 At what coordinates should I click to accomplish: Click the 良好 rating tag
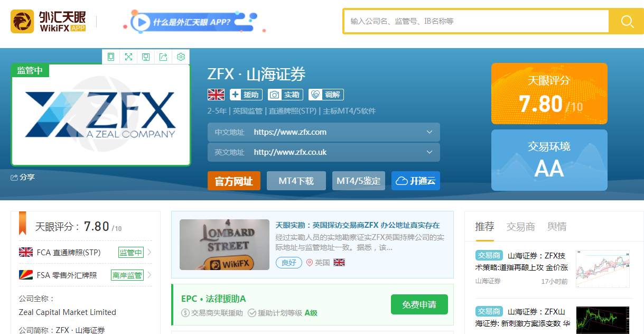point(288,263)
